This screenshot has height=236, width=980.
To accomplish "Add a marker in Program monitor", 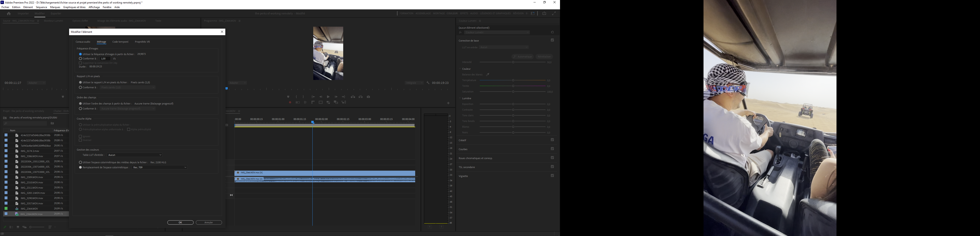I will pos(288,97).
